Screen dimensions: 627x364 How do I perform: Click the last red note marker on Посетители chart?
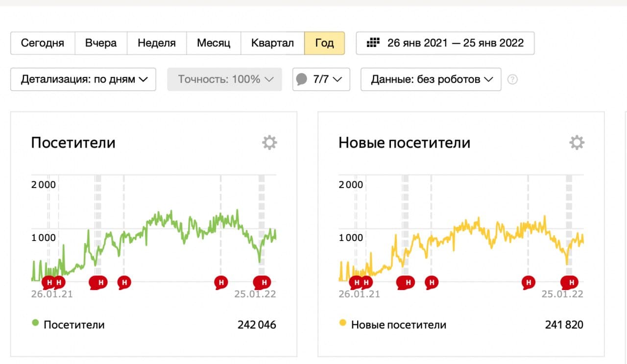click(x=263, y=282)
